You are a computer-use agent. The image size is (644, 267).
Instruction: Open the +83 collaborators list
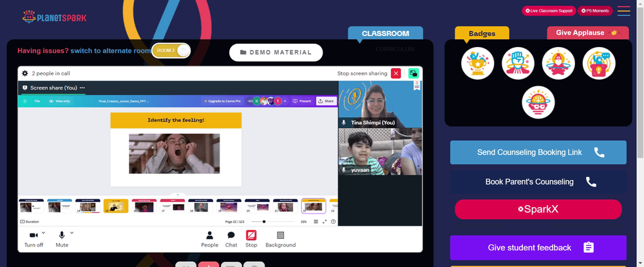(x=249, y=101)
